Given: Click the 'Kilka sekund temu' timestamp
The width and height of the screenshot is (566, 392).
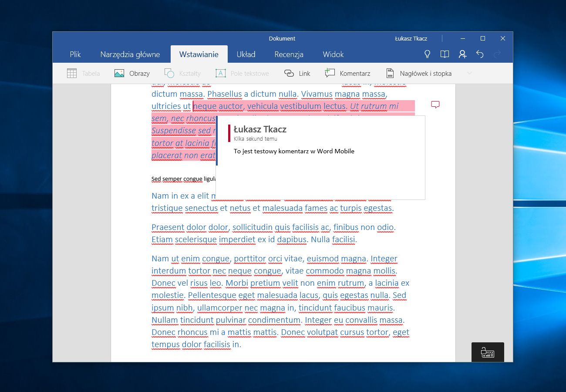Looking at the screenshot, I should tap(255, 139).
